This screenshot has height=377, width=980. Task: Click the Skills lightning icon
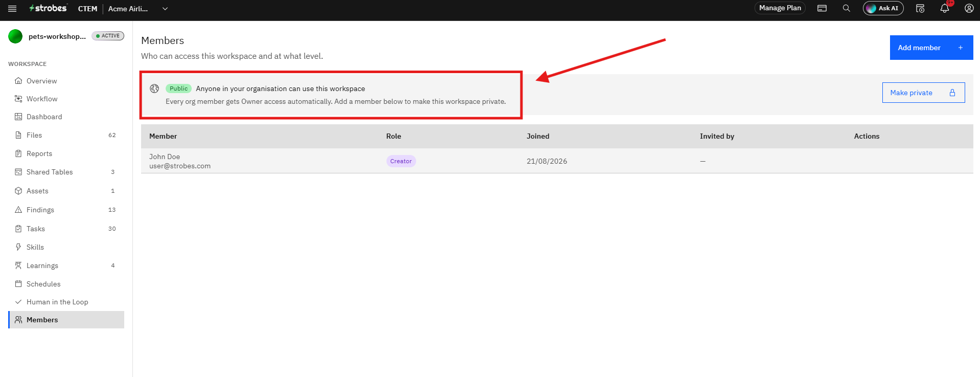[x=18, y=247]
